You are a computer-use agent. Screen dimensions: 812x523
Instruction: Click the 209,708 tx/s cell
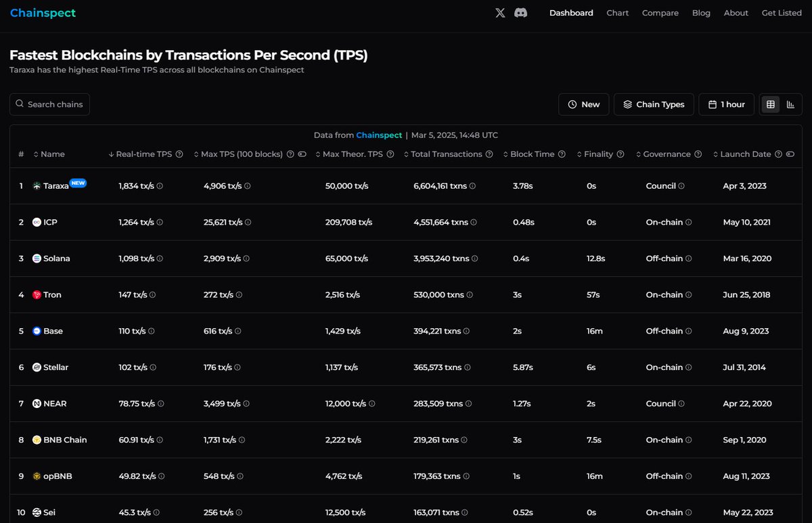[x=348, y=222]
